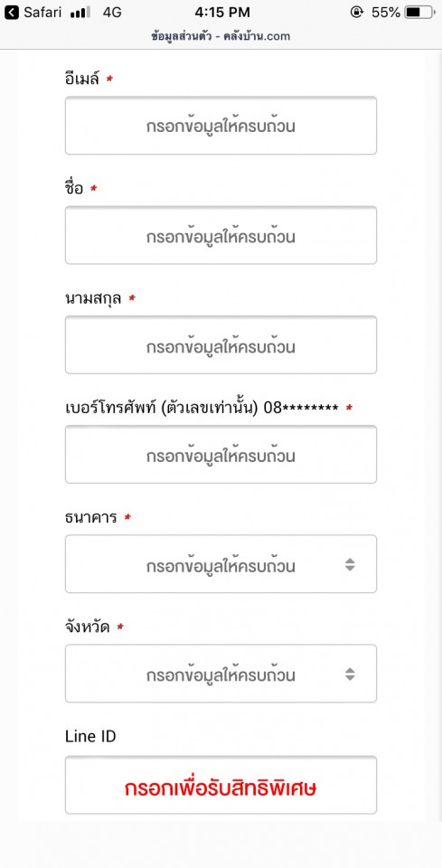This screenshot has height=868, width=442.
Task: Focus the ชื่อ first name field
Action: pos(221,235)
